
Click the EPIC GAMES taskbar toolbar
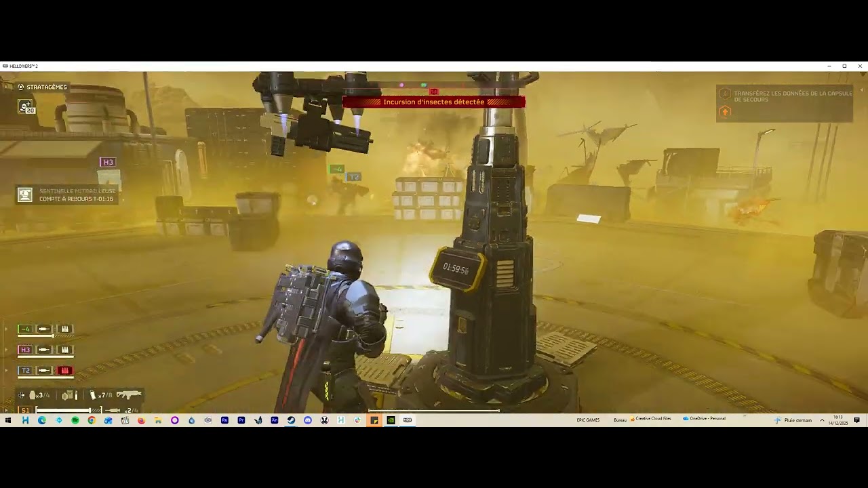click(588, 420)
